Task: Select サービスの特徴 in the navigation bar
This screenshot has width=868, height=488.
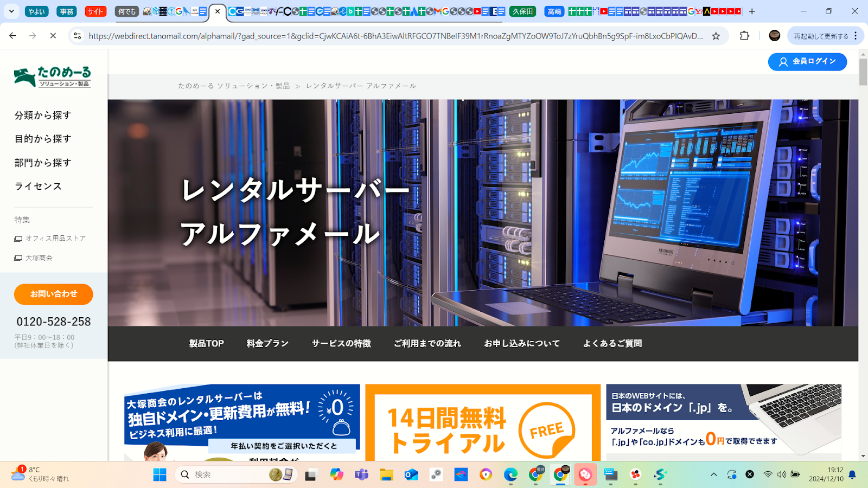Action: 341,344
